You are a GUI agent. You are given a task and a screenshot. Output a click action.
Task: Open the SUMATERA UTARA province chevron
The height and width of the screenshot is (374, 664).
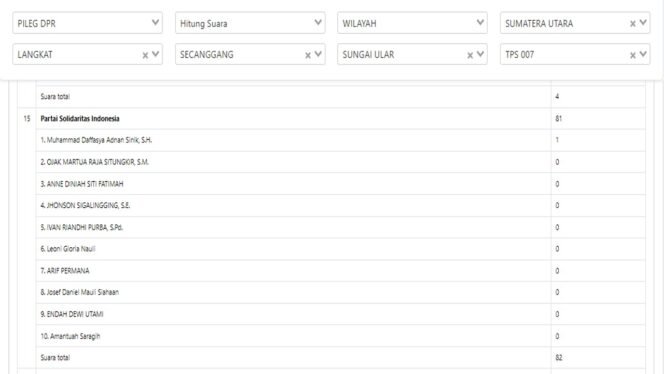point(643,22)
